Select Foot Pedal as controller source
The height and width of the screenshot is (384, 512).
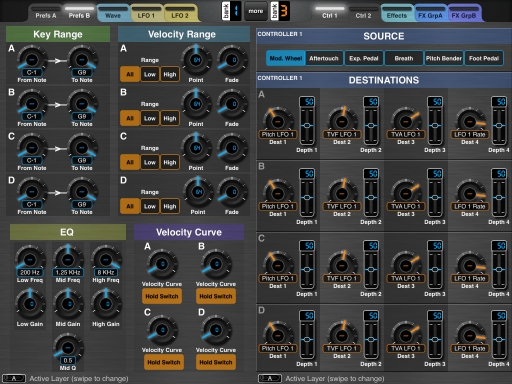484,58
